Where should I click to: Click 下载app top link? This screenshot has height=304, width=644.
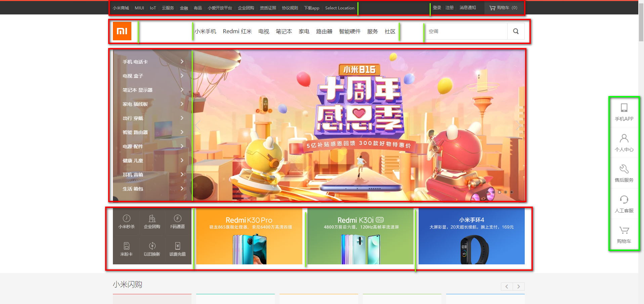coord(312,8)
